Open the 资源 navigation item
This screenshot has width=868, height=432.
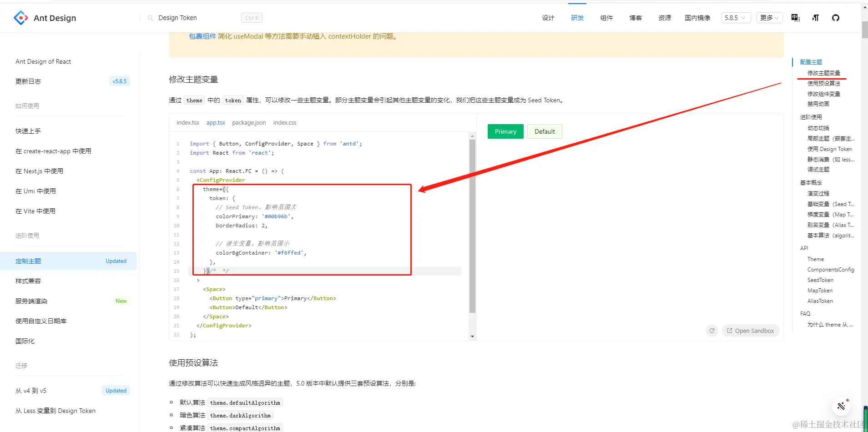[665, 18]
